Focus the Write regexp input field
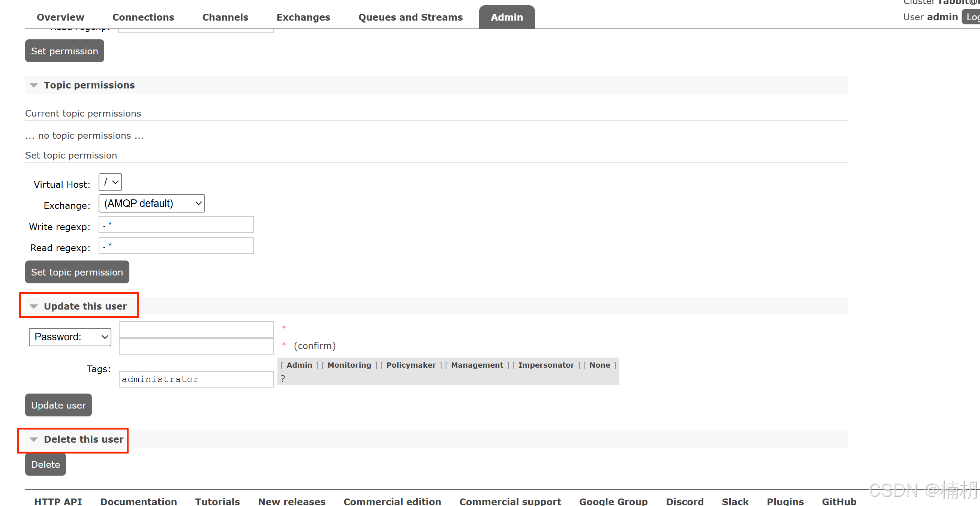 176,225
